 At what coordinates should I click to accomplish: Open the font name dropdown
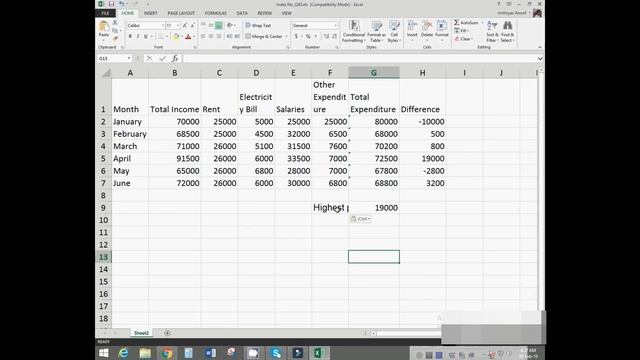coord(162,25)
